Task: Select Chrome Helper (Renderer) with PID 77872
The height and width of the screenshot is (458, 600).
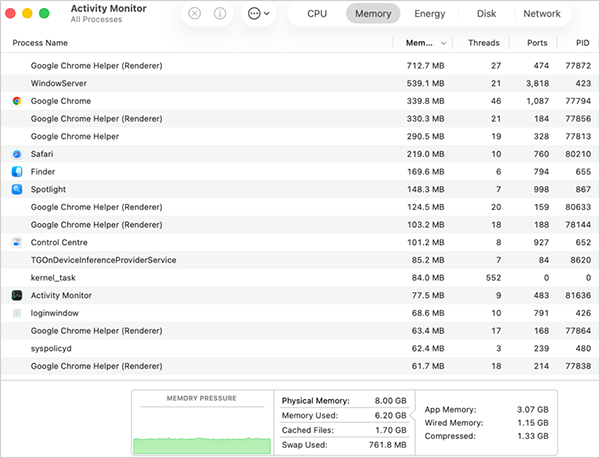Action: point(300,66)
